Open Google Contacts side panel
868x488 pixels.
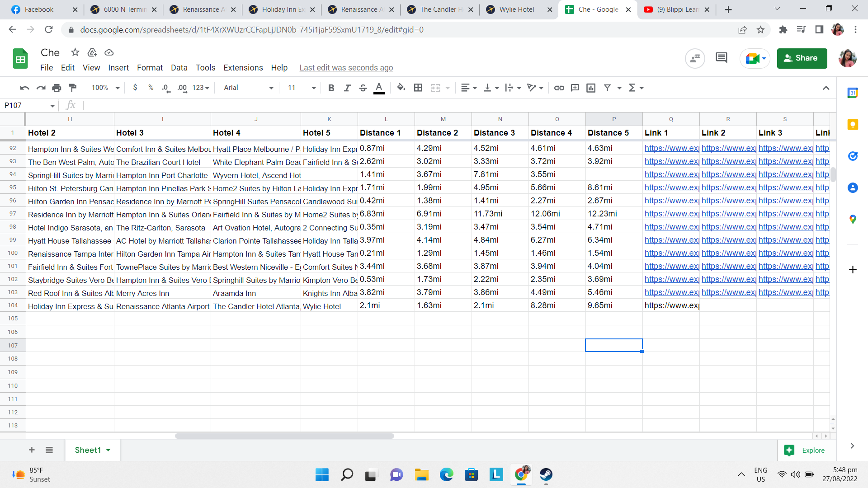click(x=853, y=188)
